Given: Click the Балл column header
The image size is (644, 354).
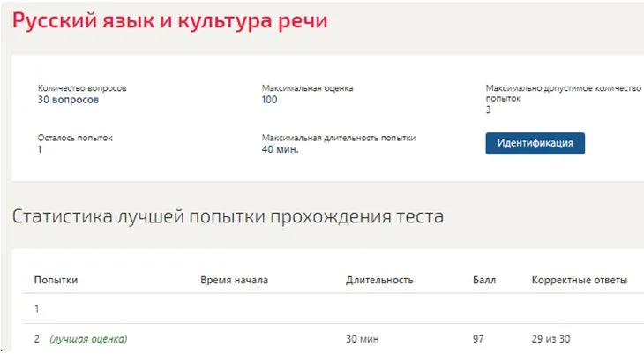Looking at the screenshot, I should click(484, 280).
